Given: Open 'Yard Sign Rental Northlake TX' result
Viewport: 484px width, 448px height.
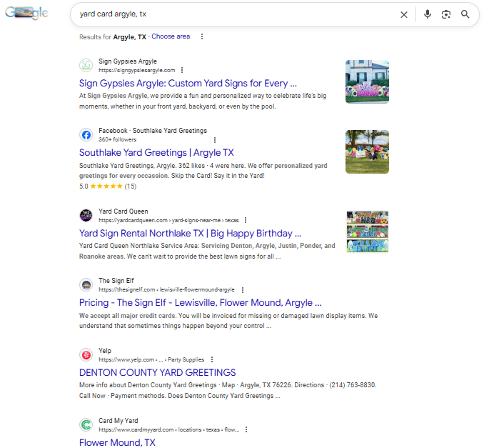Looking at the screenshot, I should pos(190,233).
